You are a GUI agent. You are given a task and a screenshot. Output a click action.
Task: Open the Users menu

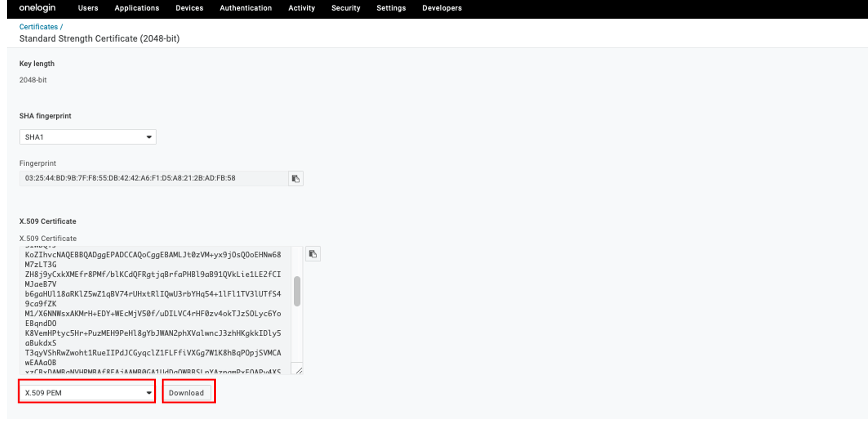(88, 8)
